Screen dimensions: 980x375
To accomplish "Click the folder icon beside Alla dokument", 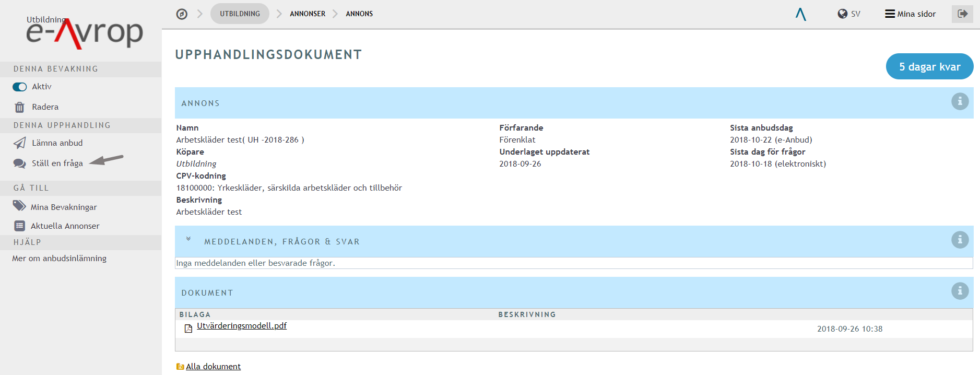I will tap(180, 367).
